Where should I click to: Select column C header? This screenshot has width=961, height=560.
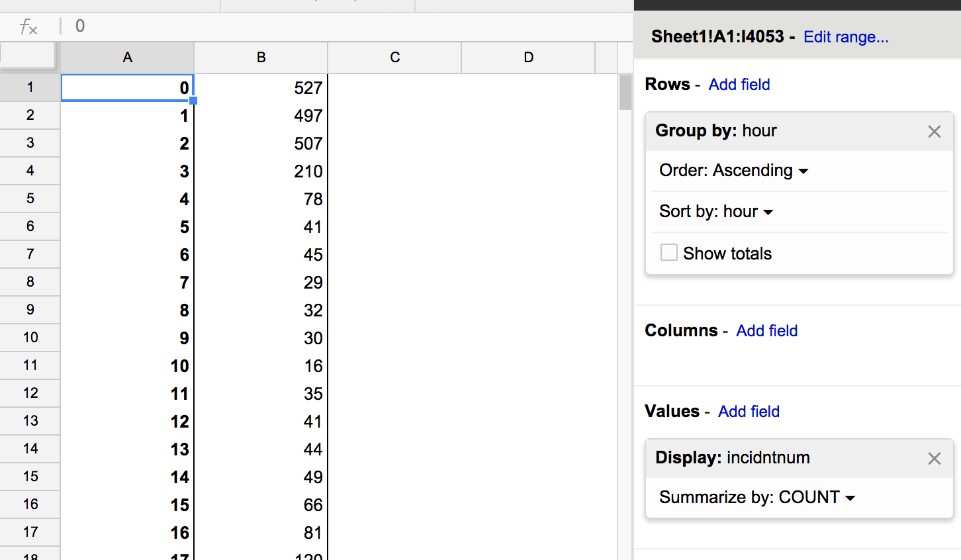395,58
